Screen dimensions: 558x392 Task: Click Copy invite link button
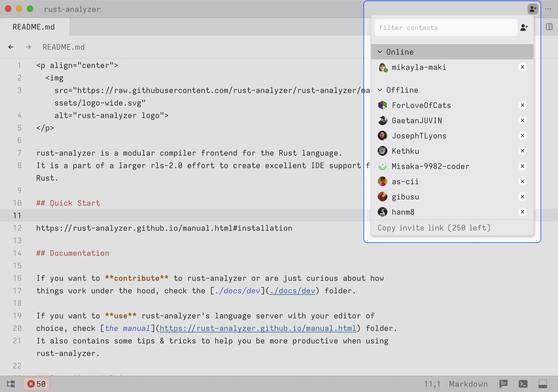click(x=434, y=228)
